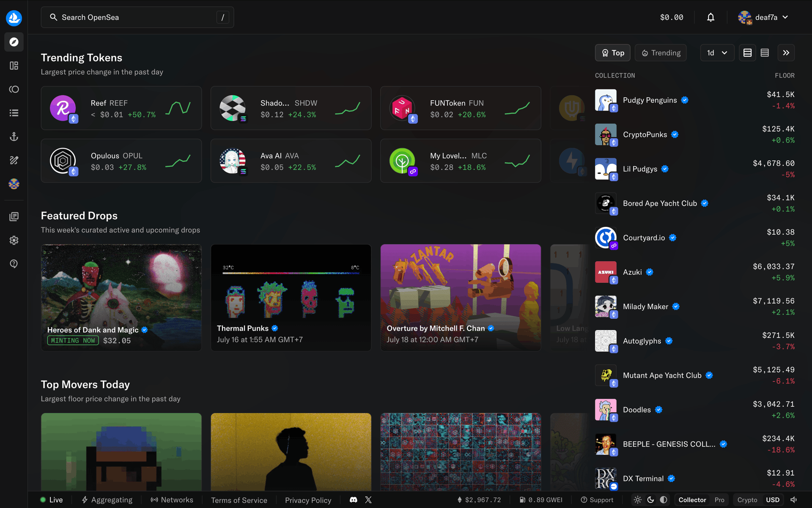Open Privacy Policy link

coord(308,500)
